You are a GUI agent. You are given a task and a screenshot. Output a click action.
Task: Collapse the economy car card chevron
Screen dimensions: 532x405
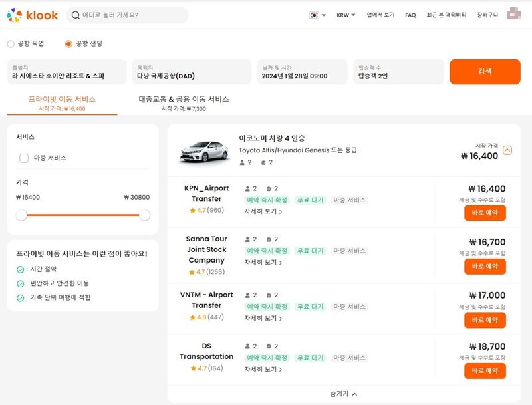pyautogui.click(x=507, y=150)
